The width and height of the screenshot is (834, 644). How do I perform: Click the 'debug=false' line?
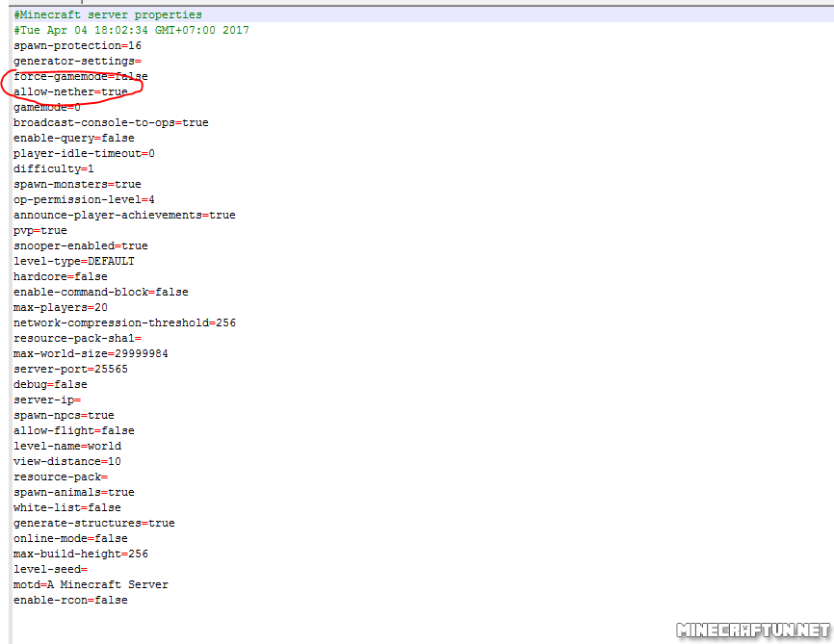click(50, 385)
